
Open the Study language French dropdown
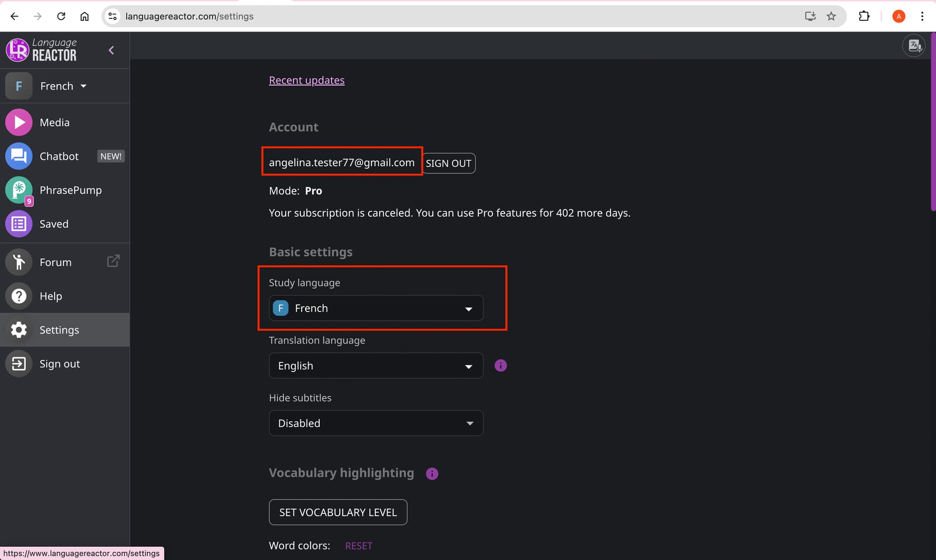(376, 308)
